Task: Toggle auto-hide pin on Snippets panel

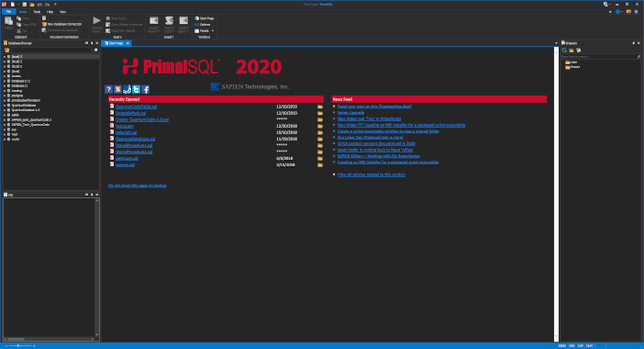Action: [633, 43]
